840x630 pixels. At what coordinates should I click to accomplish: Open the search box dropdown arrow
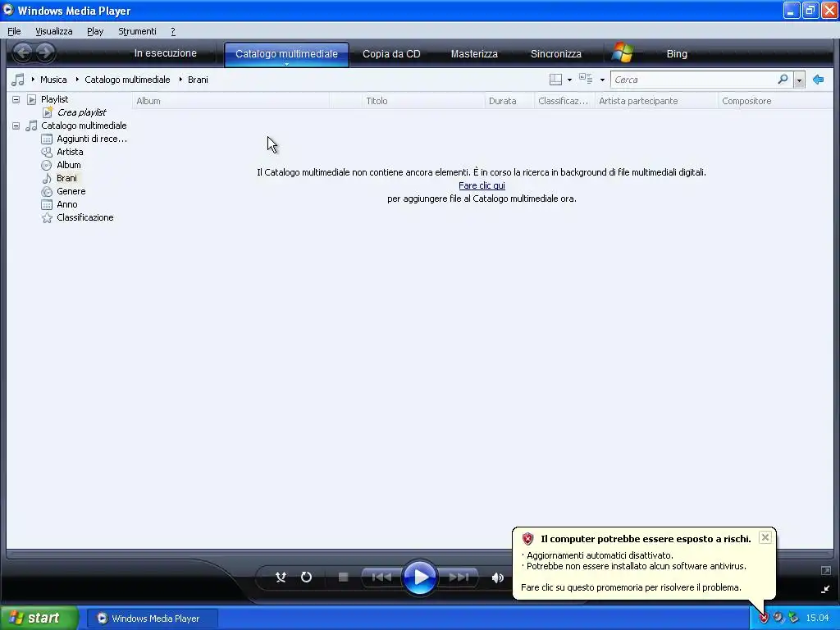pyautogui.click(x=799, y=80)
